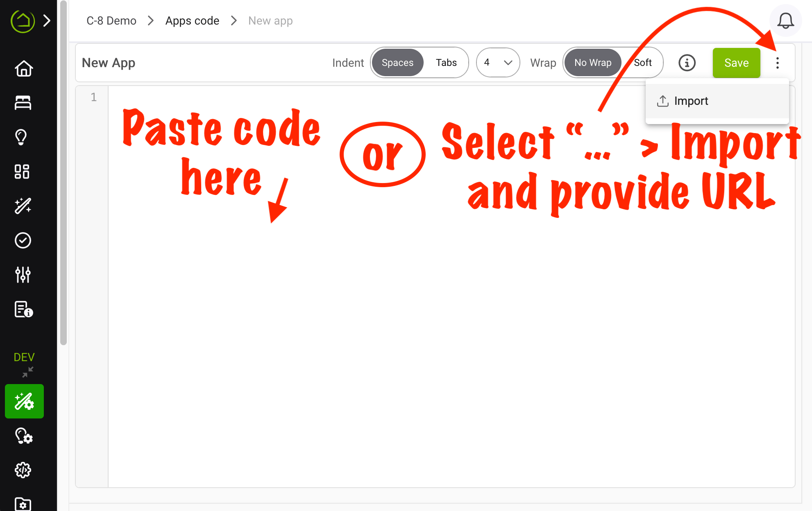Click the circled info icon in toolbar
This screenshot has height=511, width=812.
687,63
